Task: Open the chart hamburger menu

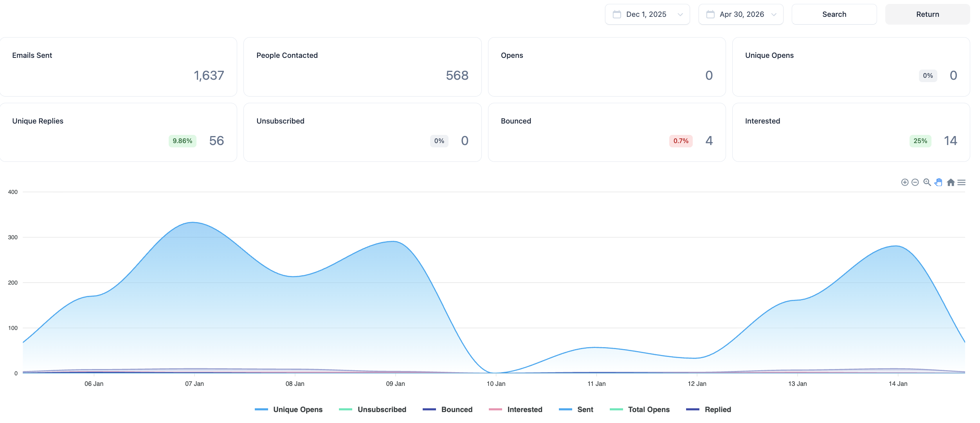Action: coord(962,182)
